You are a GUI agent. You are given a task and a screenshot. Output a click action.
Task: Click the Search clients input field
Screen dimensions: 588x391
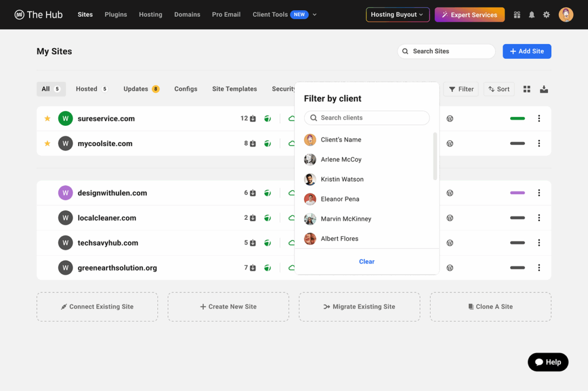coord(371,118)
